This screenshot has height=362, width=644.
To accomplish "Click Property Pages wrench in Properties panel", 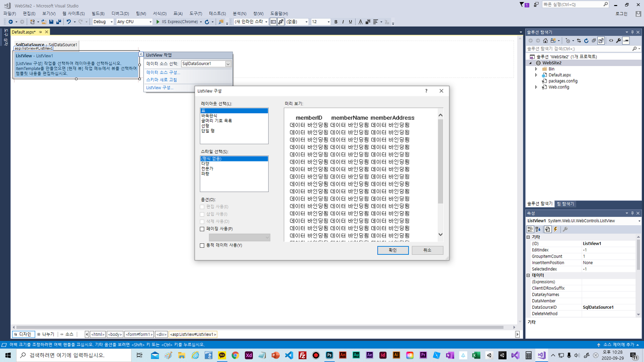I will 565,229.
